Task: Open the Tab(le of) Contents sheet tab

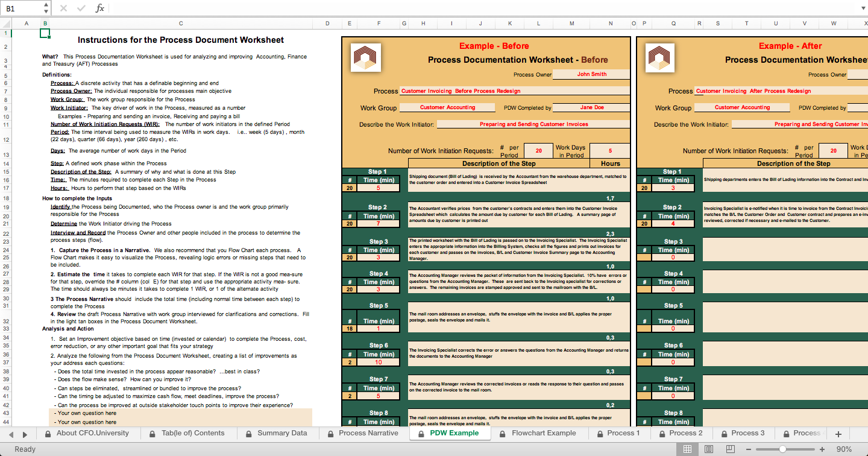Action: coord(187,433)
